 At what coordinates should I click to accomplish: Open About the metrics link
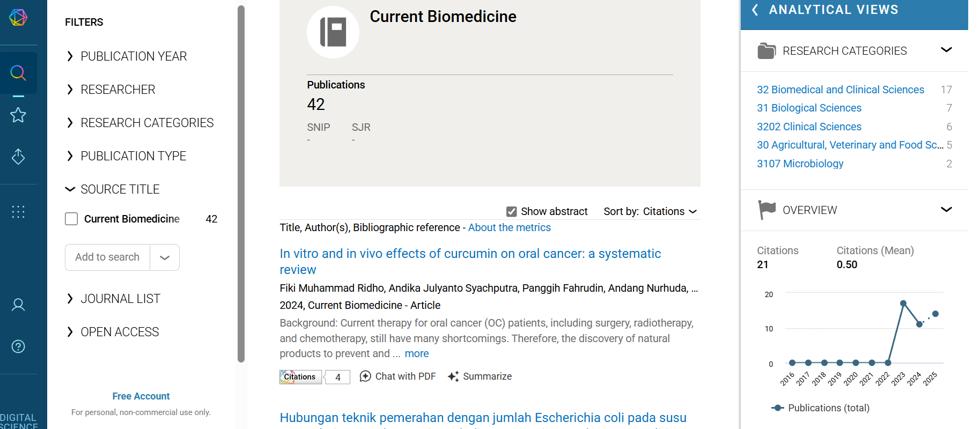[509, 227]
